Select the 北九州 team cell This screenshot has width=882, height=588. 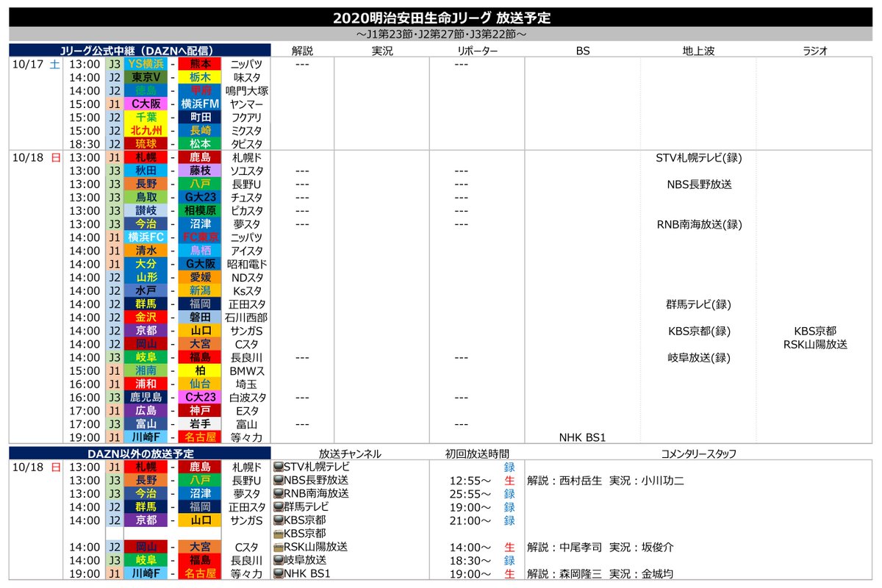[x=146, y=130]
